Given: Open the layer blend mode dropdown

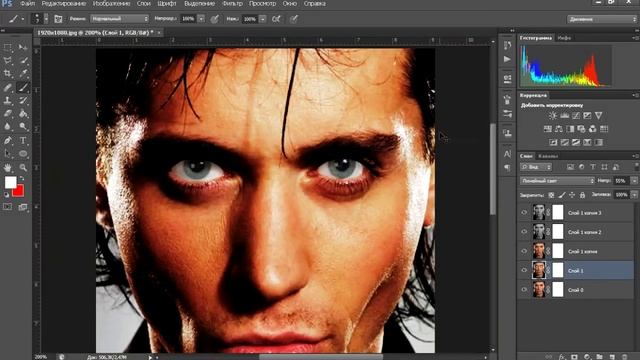Looking at the screenshot, I should [x=557, y=180].
